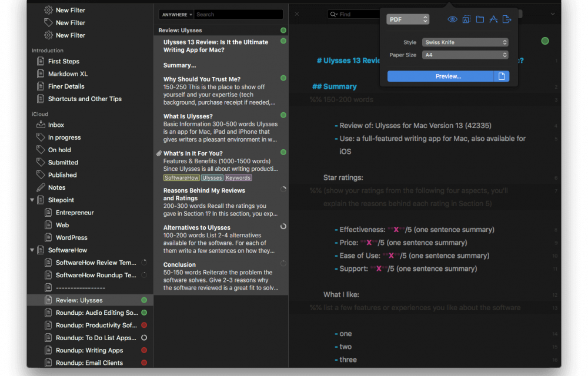Click the paperclip on What's In It For You?
Image resolution: width=588 pixels, height=376 pixels.
click(x=159, y=153)
